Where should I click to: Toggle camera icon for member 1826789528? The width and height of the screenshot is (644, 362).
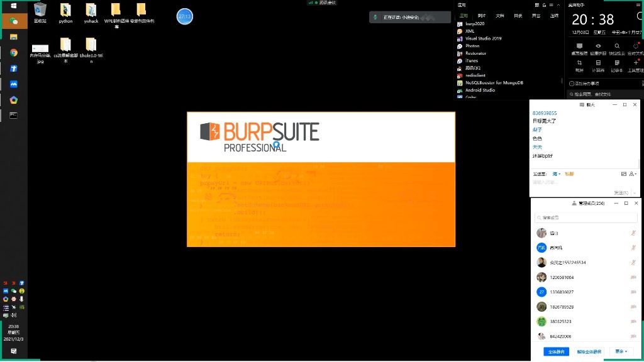tap(633, 307)
